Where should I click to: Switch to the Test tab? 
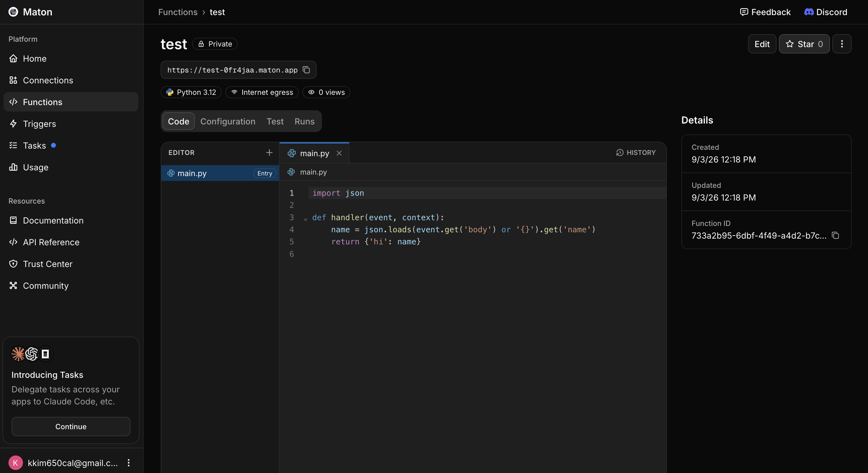tap(275, 121)
